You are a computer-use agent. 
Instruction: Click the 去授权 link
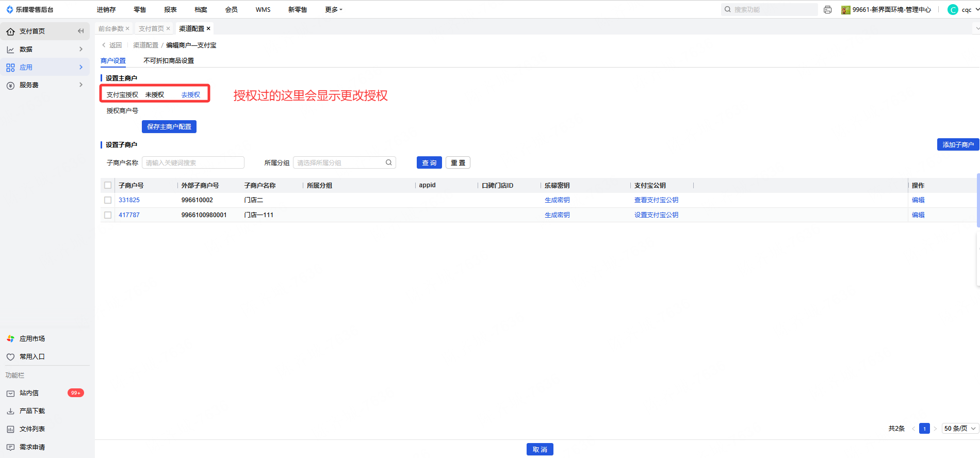pos(190,95)
